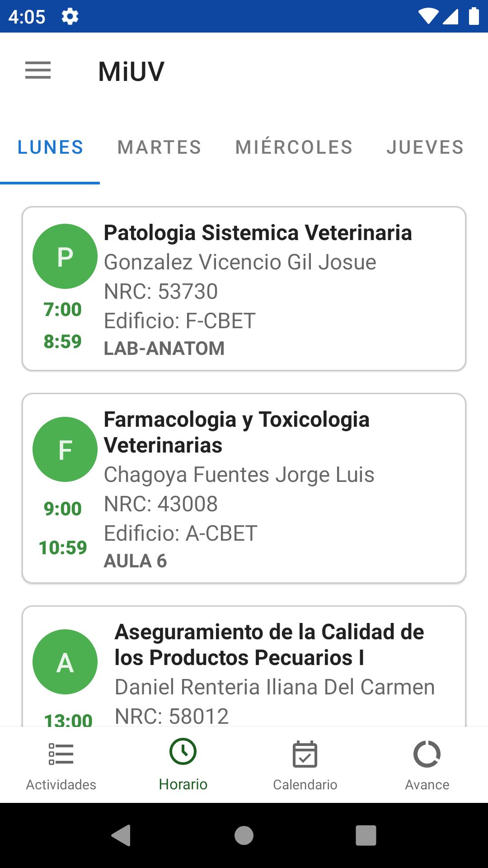Open the hamburger navigation menu
The image size is (488, 868).
point(38,71)
